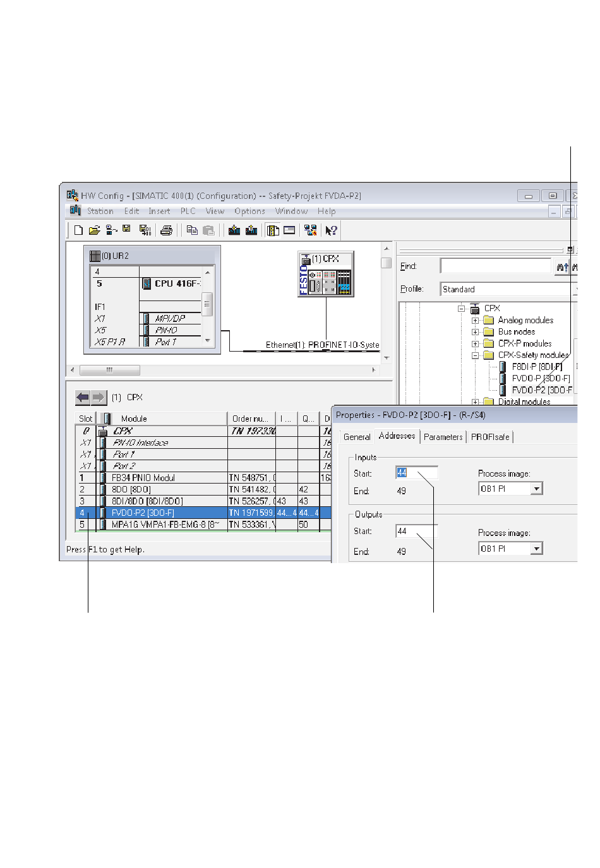The height and width of the screenshot is (868, 600).
Task: Select the PN-IO Interface table row
Action: 203,443
